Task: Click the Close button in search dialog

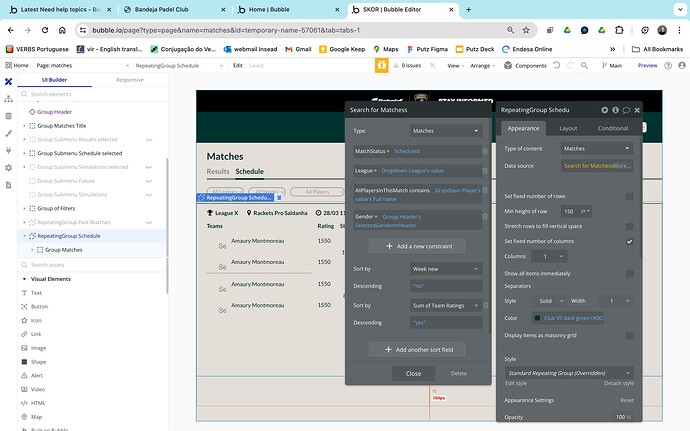Action: (413, 373)
